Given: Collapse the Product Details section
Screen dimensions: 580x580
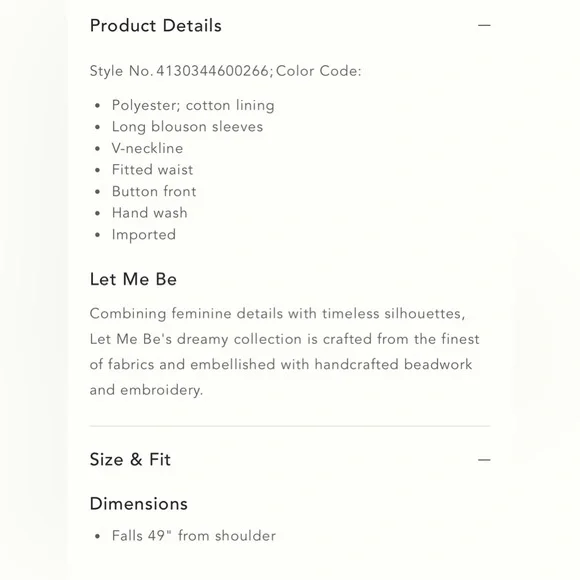Looking at the screenshot, I should 484,26.
